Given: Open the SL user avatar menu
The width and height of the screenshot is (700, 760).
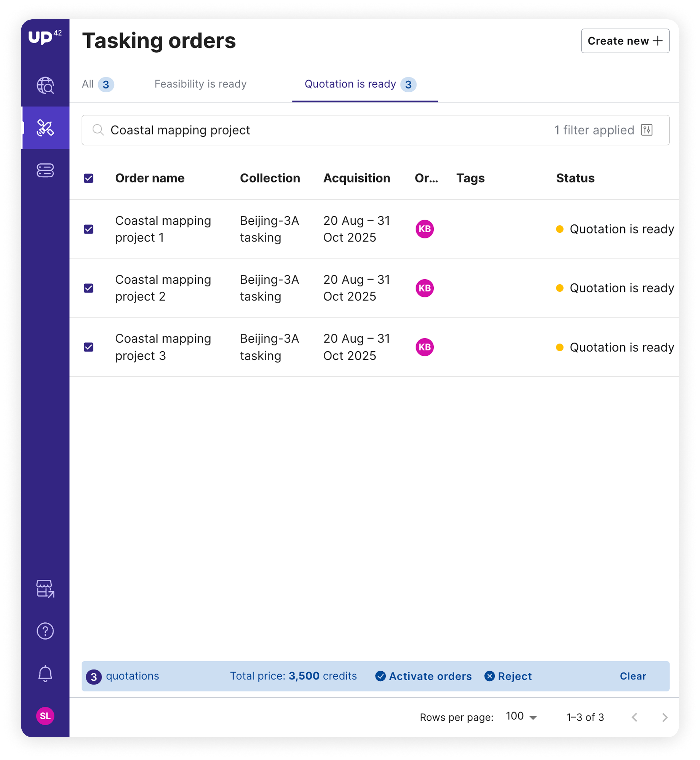Looking at the screenshot, I should [x=45, y=716].
